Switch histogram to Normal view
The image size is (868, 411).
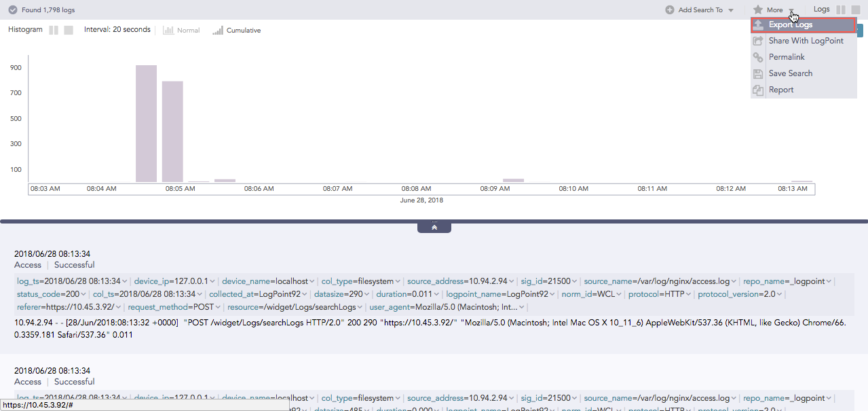click(x=181, y=30)
